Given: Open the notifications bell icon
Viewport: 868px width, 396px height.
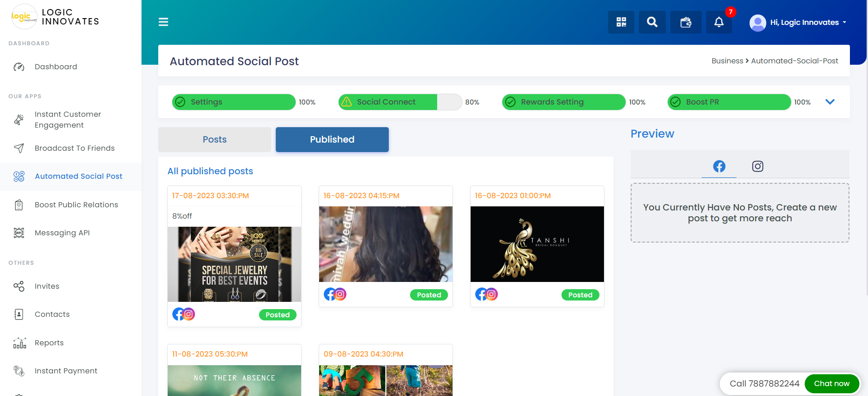Looking at the screenshot, I should tap(719, 22).
